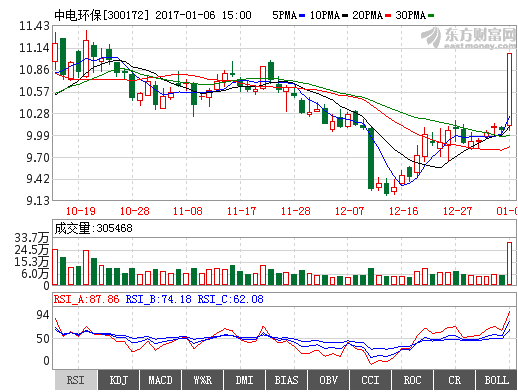Click the 10.28 price axis label
Image resolution: width=518 pixels, height=392 pixels.
pyautogui.click(x=34, y=114)
